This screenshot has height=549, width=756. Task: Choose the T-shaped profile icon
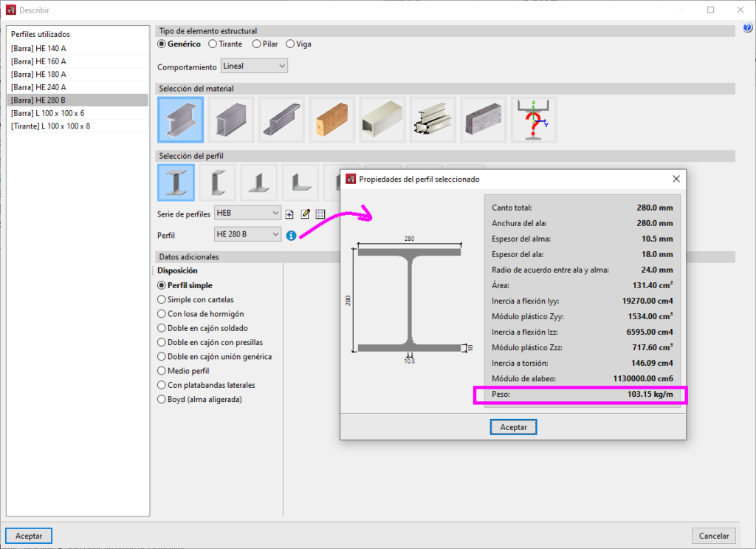pyautogui.click(x=259, y=183)
